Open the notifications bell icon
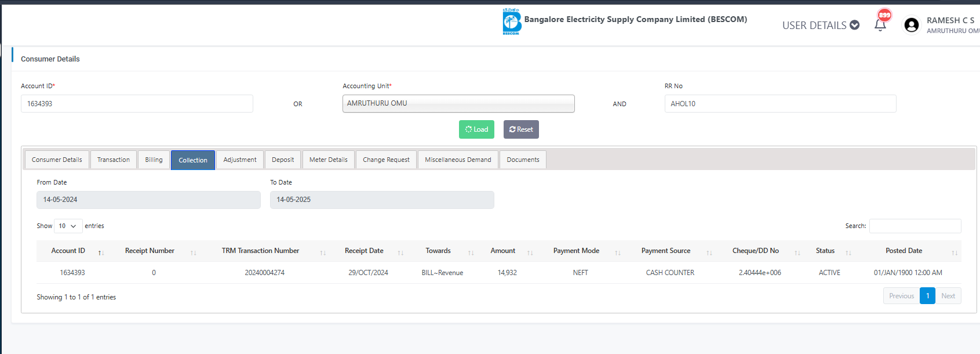The height and width of the screenshot is (354, 980). [x=880, y=25]
